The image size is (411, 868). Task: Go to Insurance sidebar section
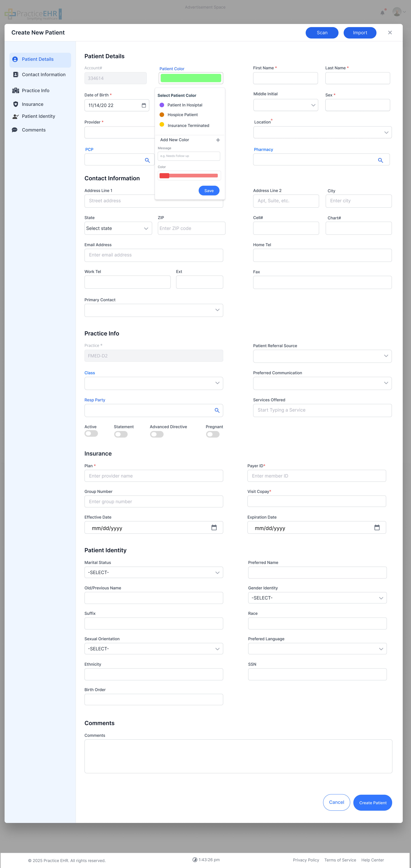coord(32,104)
